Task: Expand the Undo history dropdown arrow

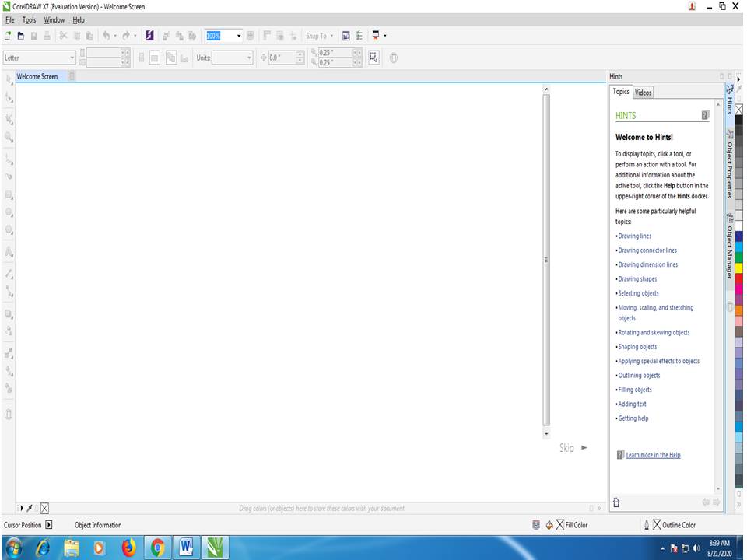Action: (x=115, y=36)
